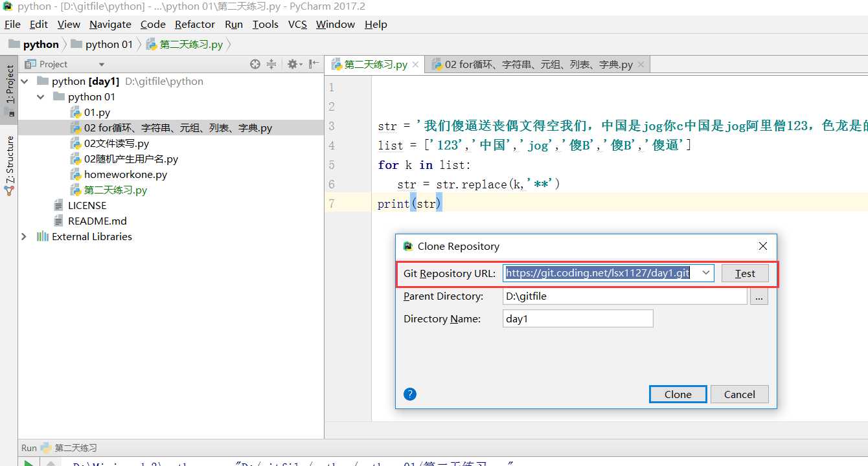Select 02随机产生用户名.py in project tree

point(131,159)
